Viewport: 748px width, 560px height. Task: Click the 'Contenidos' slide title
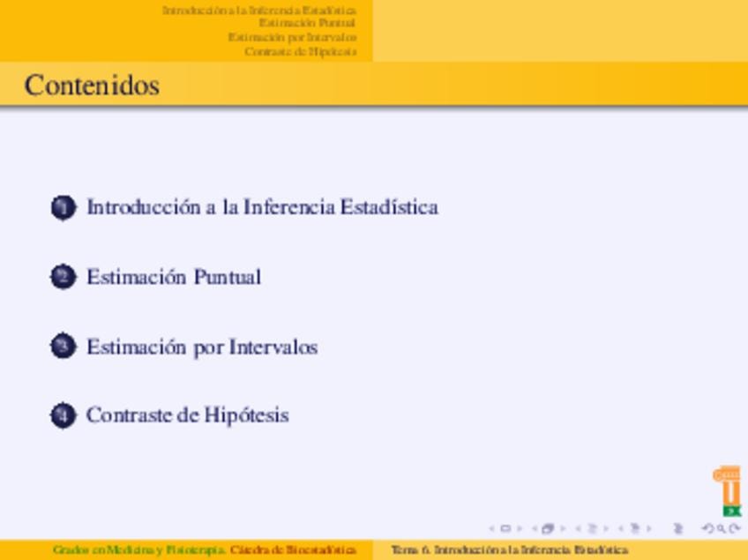pyautogui.click(x=92, y=86)
